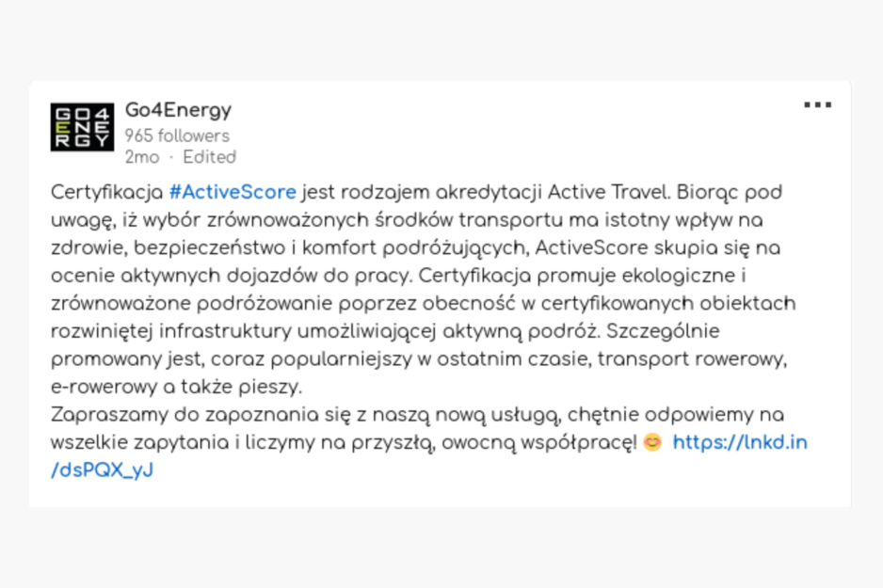Screen dimensions: 883x588
Task: Click the /dsPQX_yJ link continuation
Action: [102, 470]
